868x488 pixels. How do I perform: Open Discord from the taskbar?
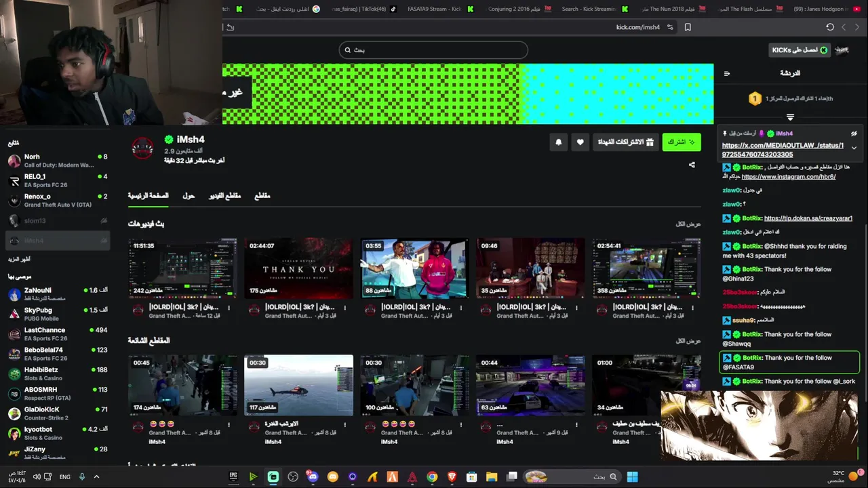pyautogui.click(x=313, y=476)
